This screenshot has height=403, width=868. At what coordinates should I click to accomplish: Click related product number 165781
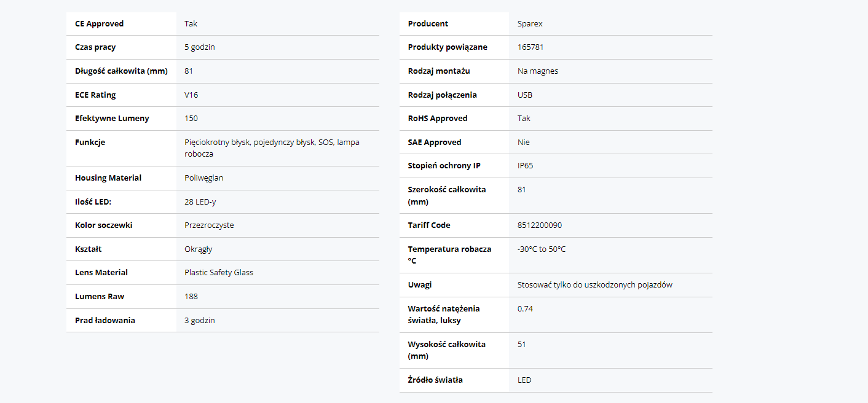click(531, 47)
